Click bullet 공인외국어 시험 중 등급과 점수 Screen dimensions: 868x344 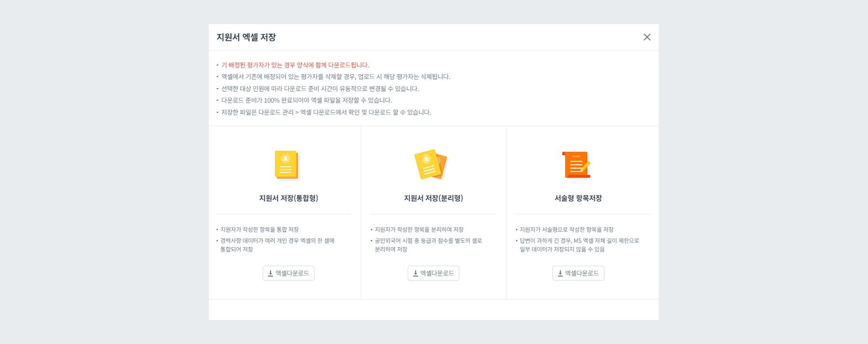pos(428,245)
